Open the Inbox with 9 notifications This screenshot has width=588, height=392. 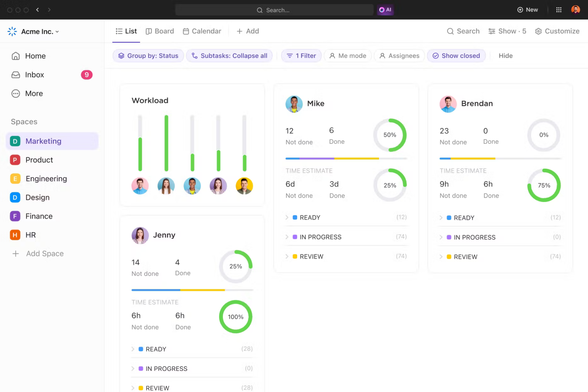click(x=34, y=75)
